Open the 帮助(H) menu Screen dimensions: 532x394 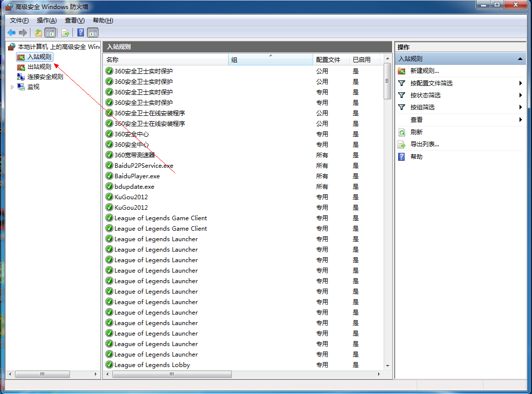(x=103, y=20)
